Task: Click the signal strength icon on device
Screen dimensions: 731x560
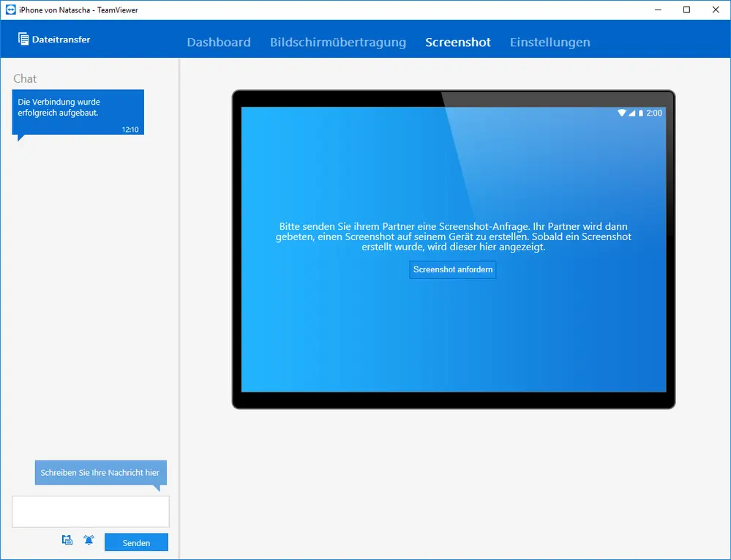Action: (x=631, y=113)
